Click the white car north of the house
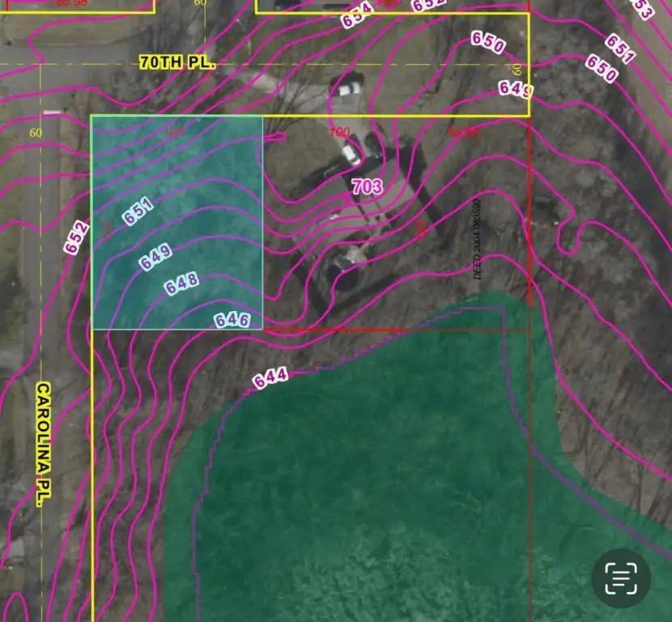Screen dimensions: 672x622 point(351,87)
